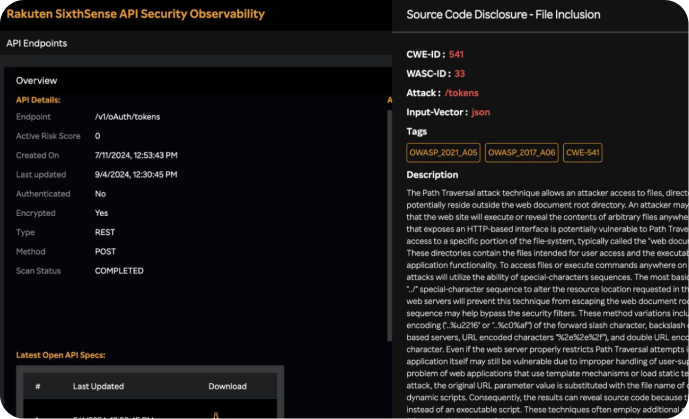Click the CWE-541 tag
Screen dimensions: 689x419
[x=583, y=153]
